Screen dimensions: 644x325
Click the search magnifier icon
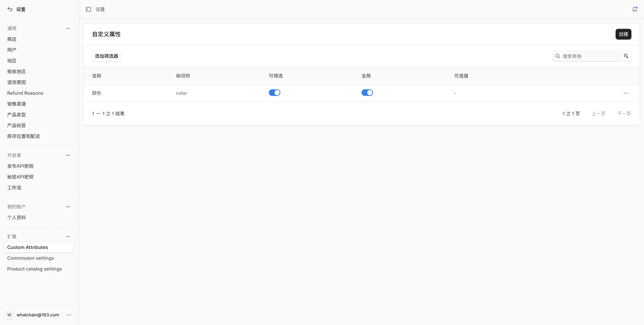(x=558, y=56)
